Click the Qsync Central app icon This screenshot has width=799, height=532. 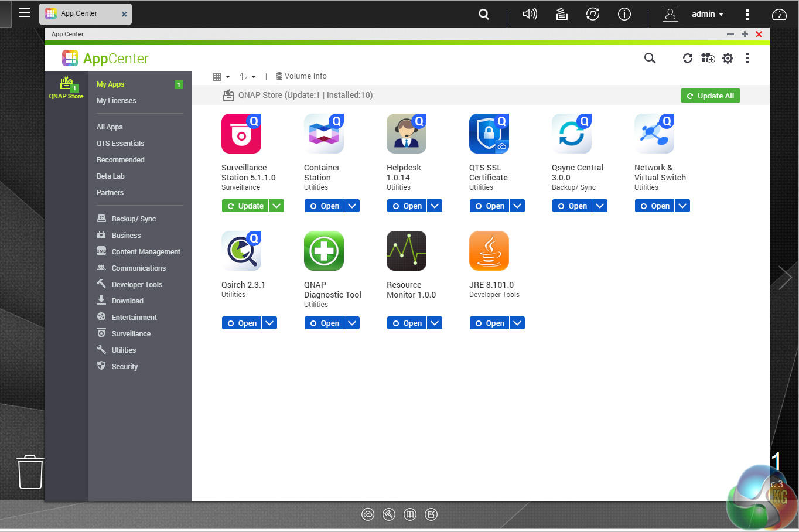(x=572, y=134)
